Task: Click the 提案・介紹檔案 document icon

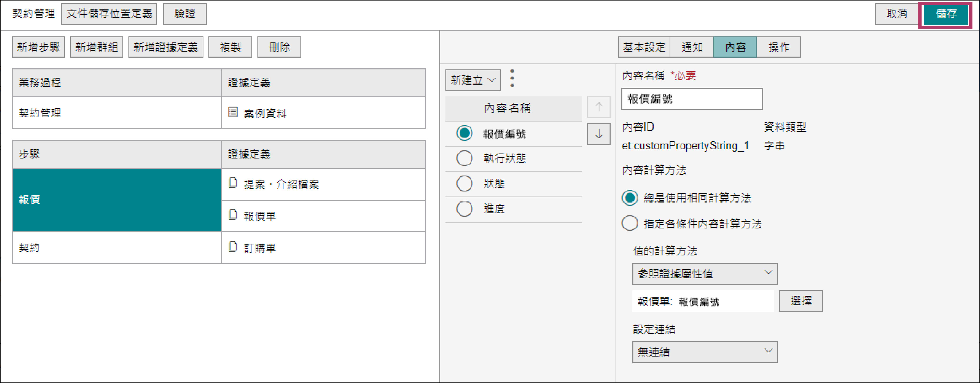Action: 233,183
